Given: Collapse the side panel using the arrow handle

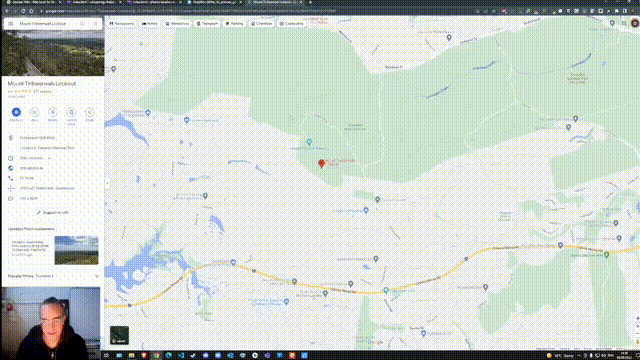Looking at the screenshot, I should (107, 183).
